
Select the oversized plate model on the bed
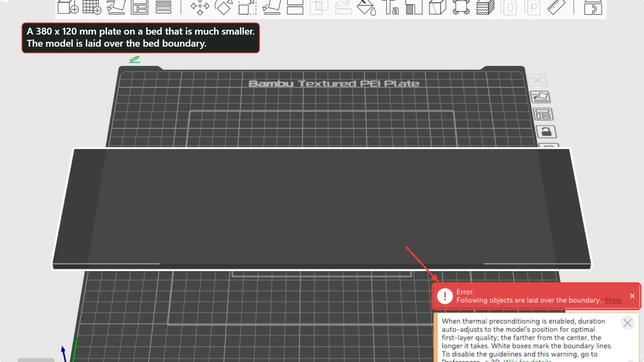(322, 208)
